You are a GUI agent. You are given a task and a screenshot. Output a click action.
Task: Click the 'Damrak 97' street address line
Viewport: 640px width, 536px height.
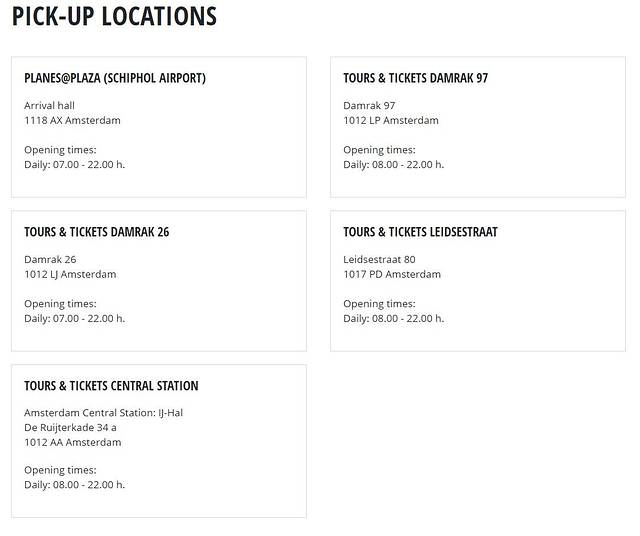369,105
